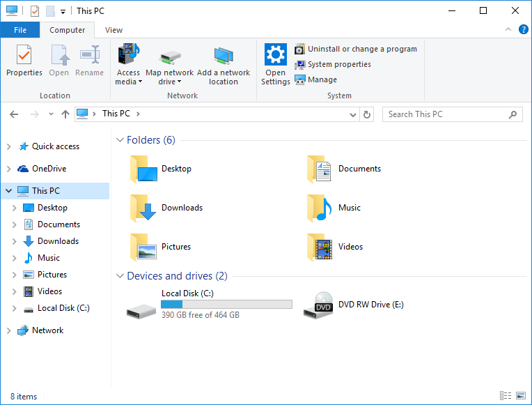The image size is (532, 405).
Task: Expand Quick access in navigation pane
Action: [x=8, y=146]
